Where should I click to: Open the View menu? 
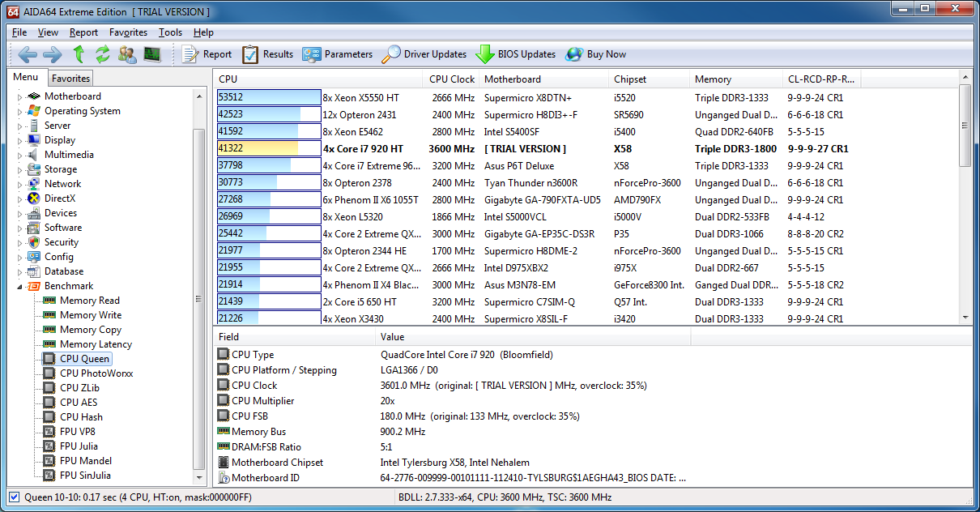[48, 32]
